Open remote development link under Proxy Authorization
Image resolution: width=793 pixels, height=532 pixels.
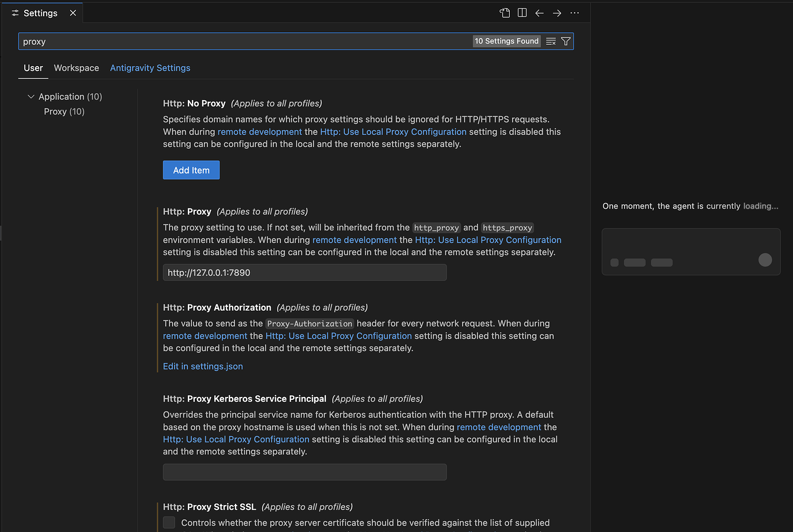click(x=205, y=336)
